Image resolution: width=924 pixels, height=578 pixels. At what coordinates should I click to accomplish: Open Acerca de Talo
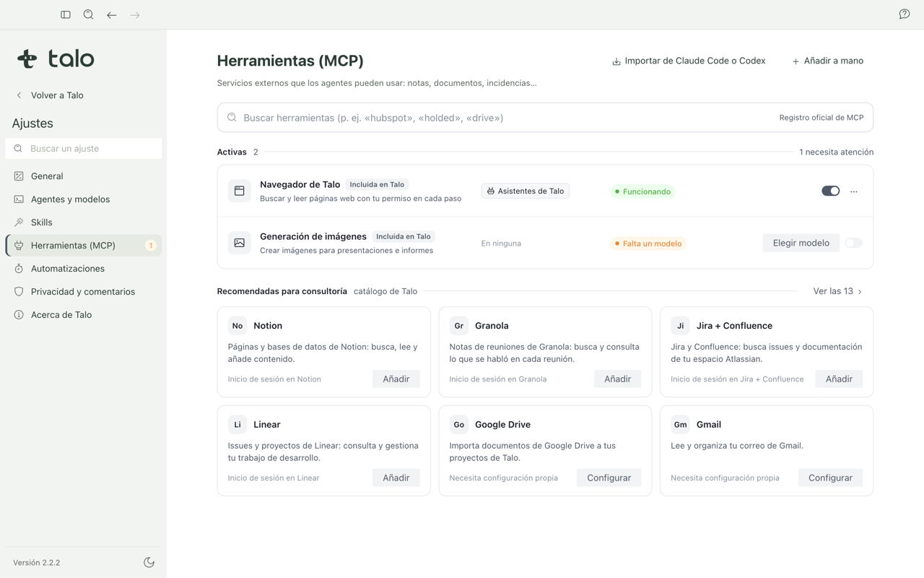click(84, 315)
